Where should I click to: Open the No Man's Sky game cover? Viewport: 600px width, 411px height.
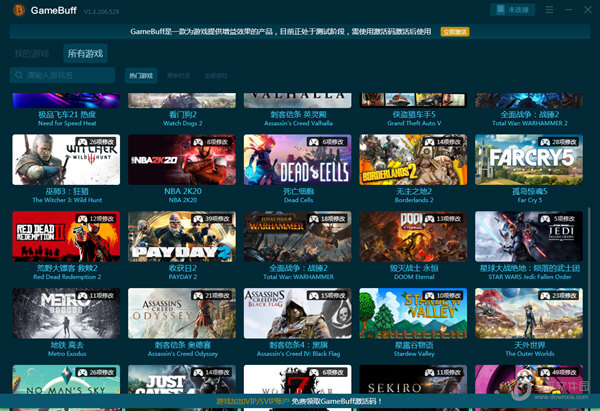click(66, 379)
